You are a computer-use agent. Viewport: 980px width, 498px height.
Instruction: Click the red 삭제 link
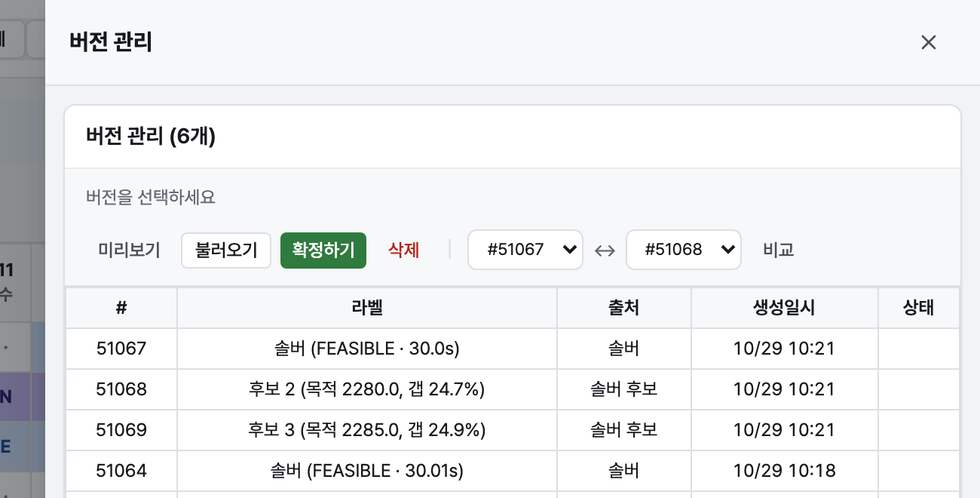click(x=404, y=250)
